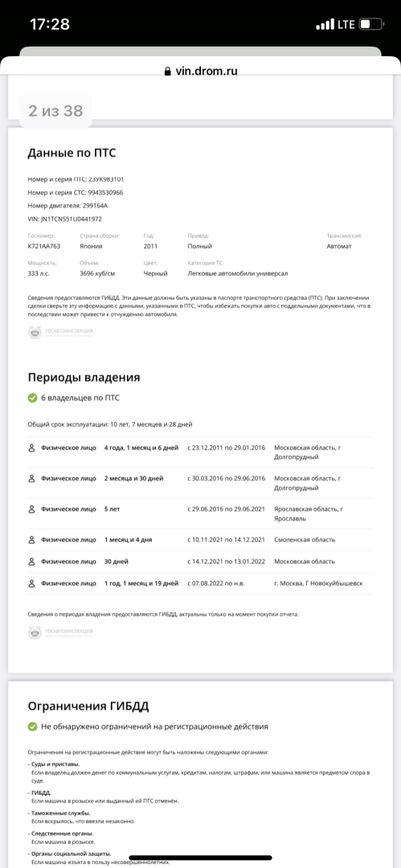Tap the Ярославская область owner row

click(x=201, y=514)
